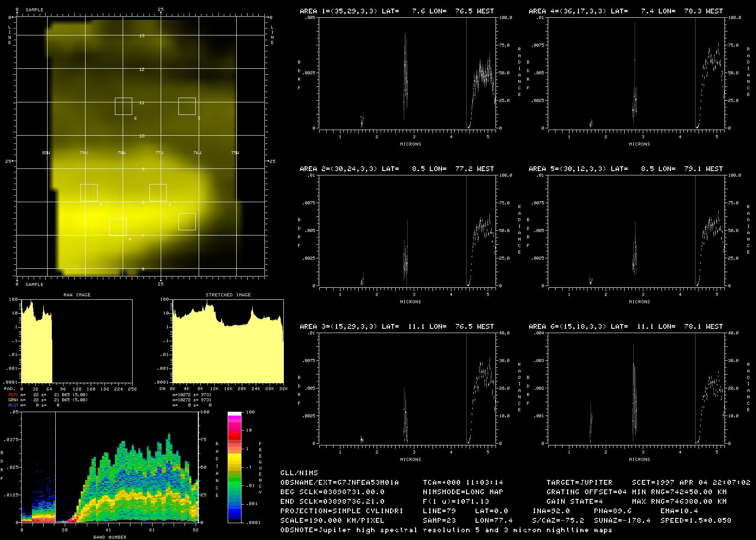Click the area 4 box on the map

(x=118, y=227)
